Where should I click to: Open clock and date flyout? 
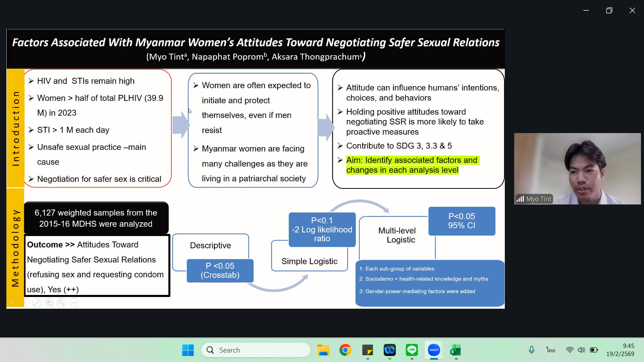(620, 350)
